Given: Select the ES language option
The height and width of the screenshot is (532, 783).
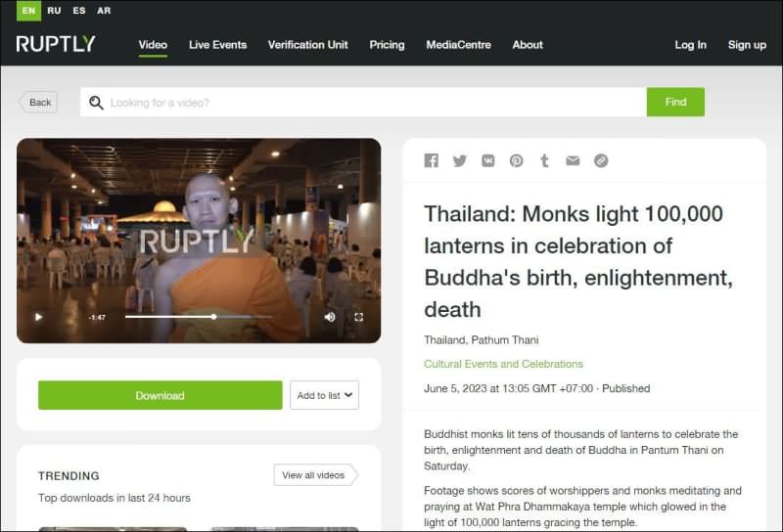Looking at the screenshot, I should [79, 11].
